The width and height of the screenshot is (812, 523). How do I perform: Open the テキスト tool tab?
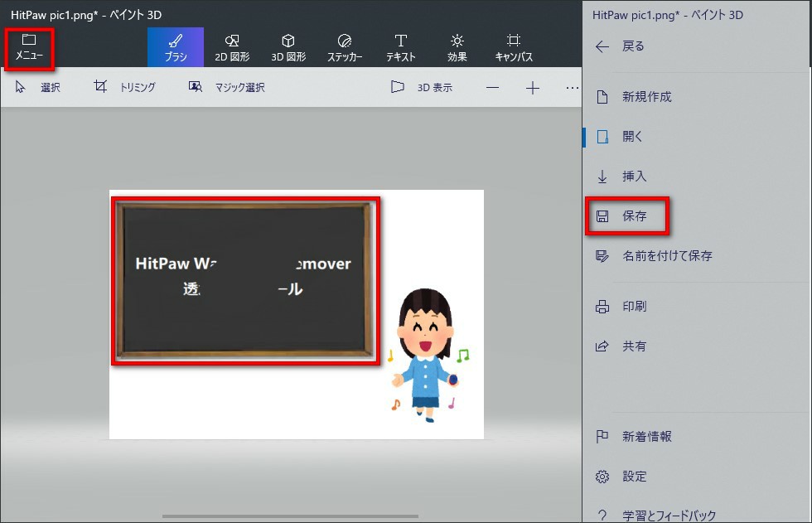pyautogui.click(x=401, y=47)
